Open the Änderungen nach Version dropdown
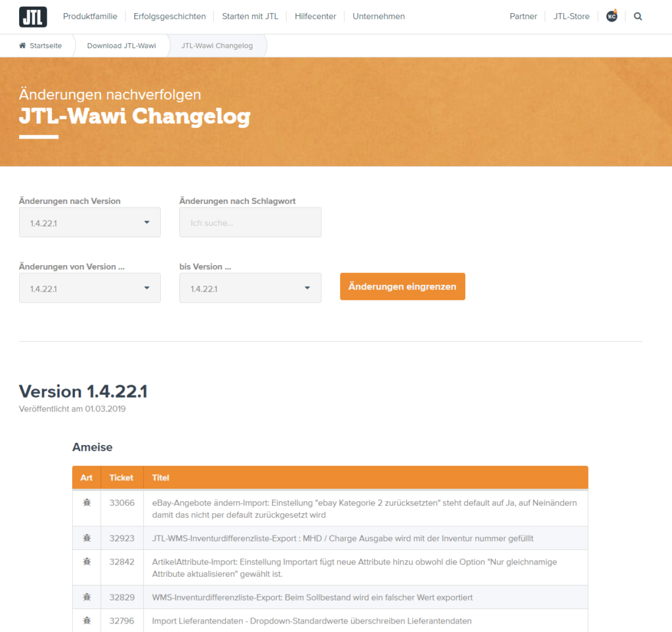 coord(90,222)
